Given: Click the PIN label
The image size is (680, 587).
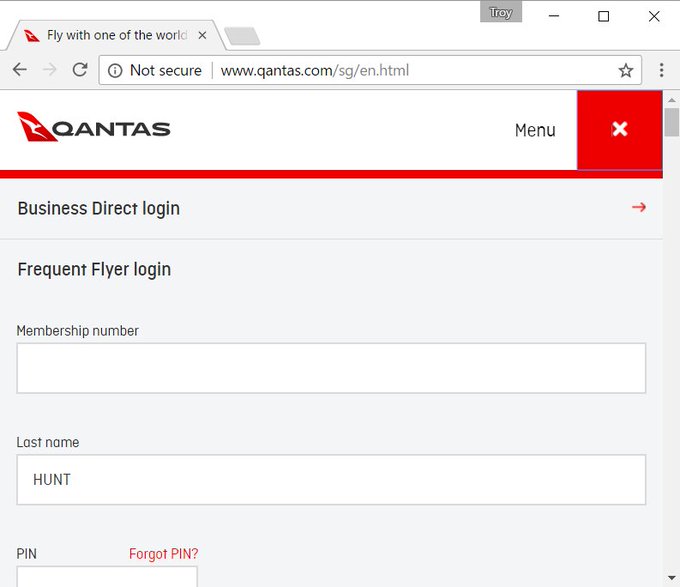Looking at the screenshot, I should [x=26, y=554].
